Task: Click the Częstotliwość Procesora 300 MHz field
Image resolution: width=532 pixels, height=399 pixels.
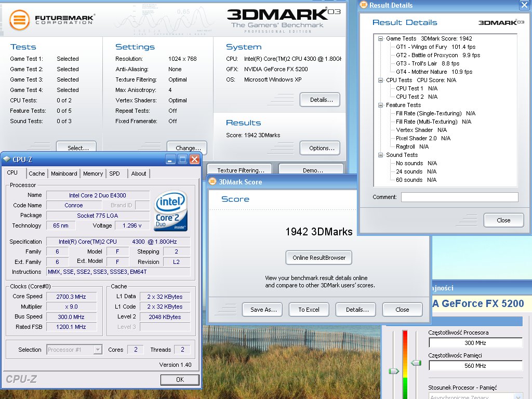Action: click(475, 343)
